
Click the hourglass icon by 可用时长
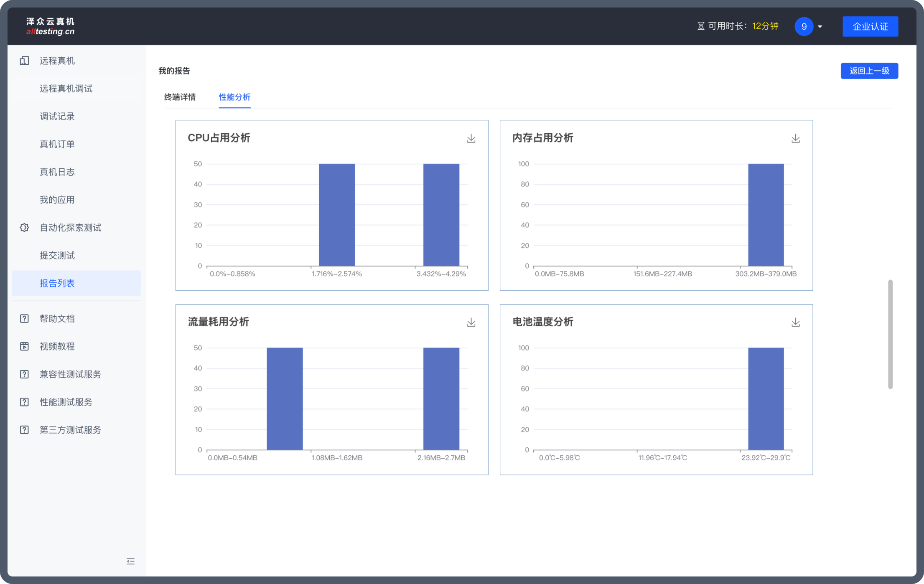coord(701,26)
